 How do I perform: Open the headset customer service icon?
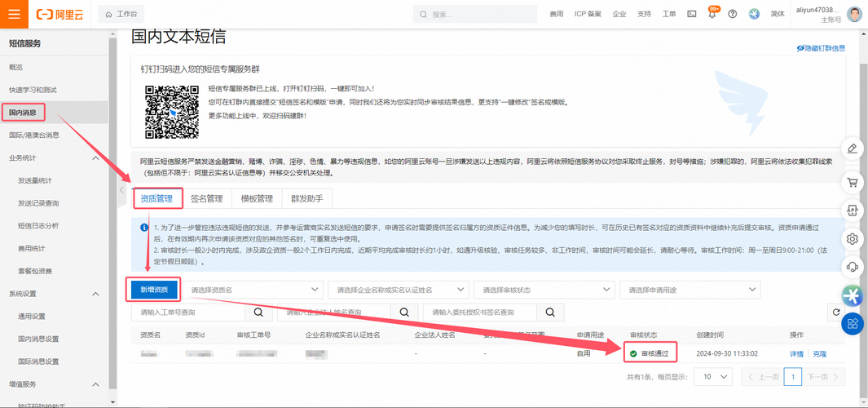tap(853, 267)
